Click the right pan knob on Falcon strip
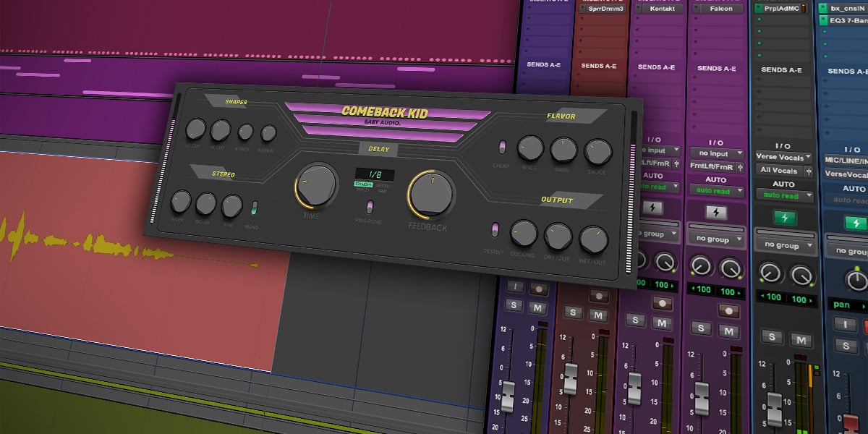This screenshot has width=868, height=434. [x=730, y=267]
